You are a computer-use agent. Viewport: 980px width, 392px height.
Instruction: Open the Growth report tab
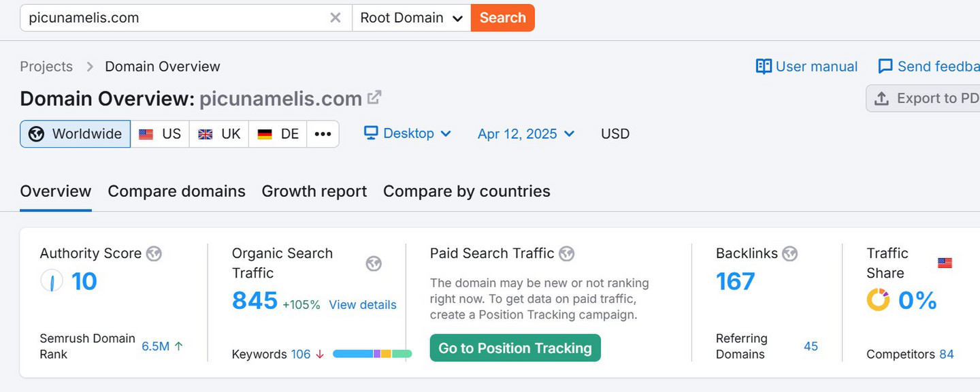pyautogui.click(x=314, y=191)
